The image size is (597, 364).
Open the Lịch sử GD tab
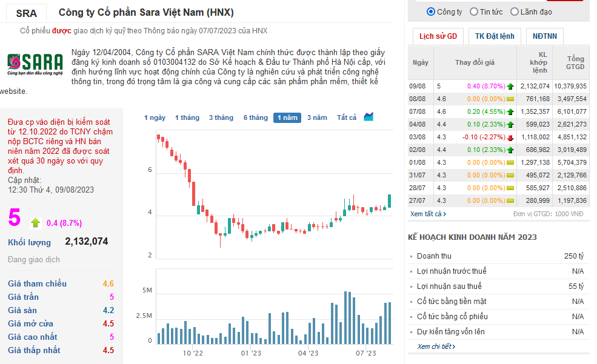click(438, 36)
